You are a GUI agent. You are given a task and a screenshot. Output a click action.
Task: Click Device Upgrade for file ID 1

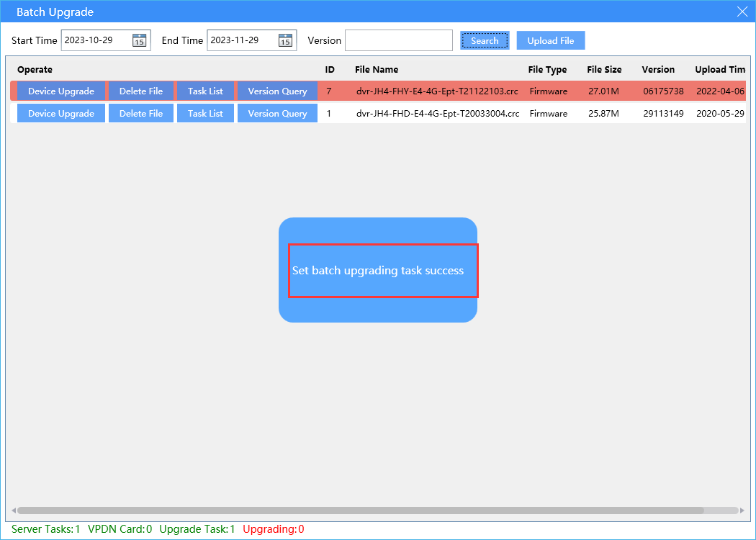point(60,113)
